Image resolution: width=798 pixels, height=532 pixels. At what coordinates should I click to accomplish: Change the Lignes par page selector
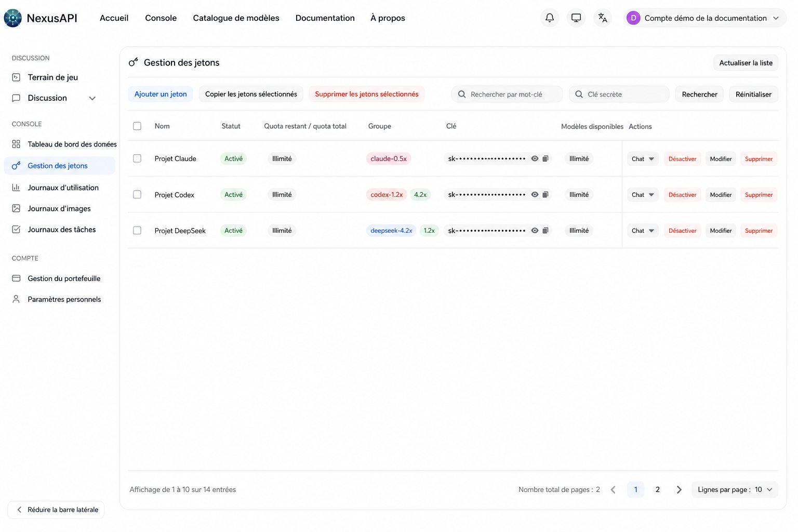735,489
